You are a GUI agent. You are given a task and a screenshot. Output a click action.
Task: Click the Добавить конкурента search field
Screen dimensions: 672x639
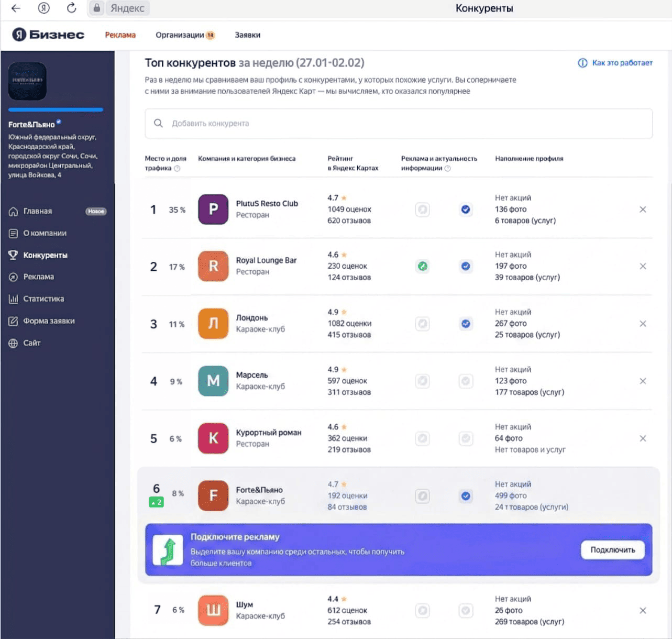(x=399, y=124)
